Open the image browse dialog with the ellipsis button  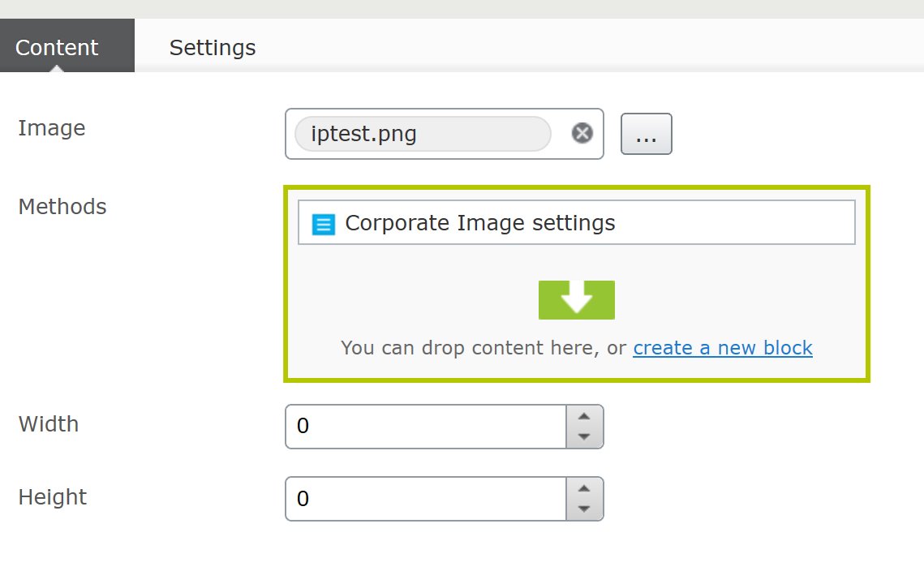[646, 134]
